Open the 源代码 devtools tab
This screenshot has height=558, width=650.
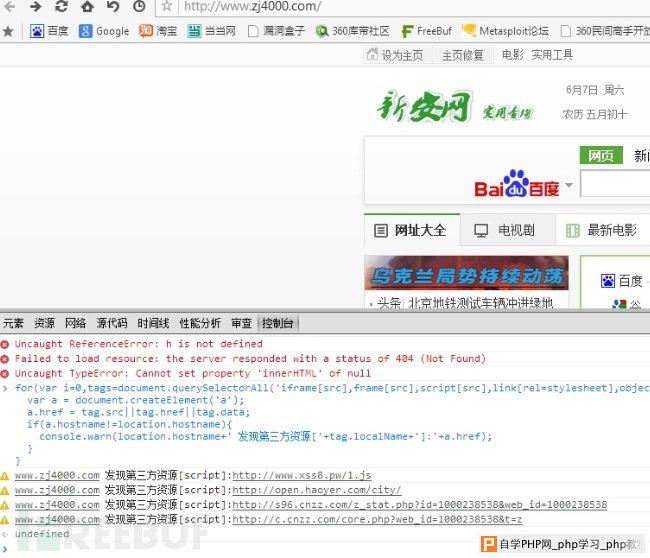click(x=112, y=323)
